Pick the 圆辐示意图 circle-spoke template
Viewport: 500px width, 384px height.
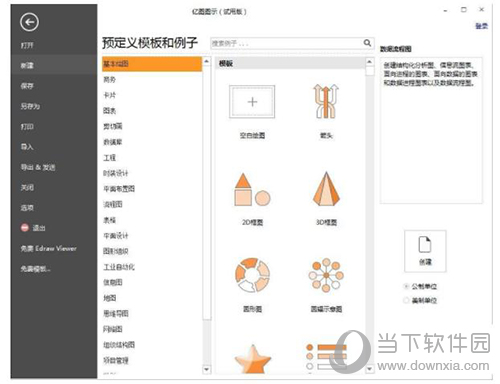coord(326,275)
